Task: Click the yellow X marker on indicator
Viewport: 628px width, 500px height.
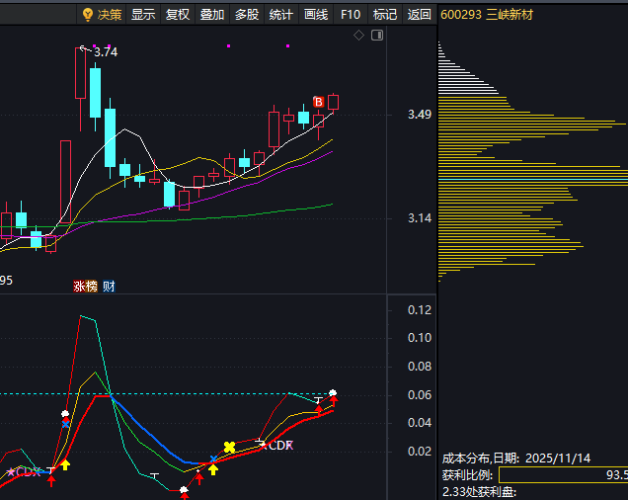Action: pyautogui.click(x=229, y=447)
